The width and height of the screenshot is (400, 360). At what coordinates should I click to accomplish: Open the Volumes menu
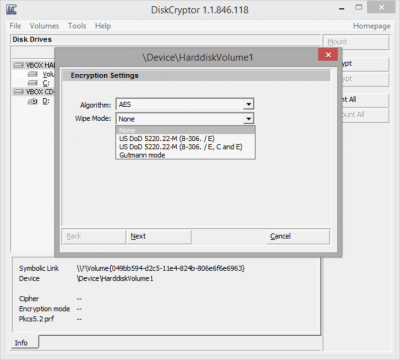click(x=44, y=26)
